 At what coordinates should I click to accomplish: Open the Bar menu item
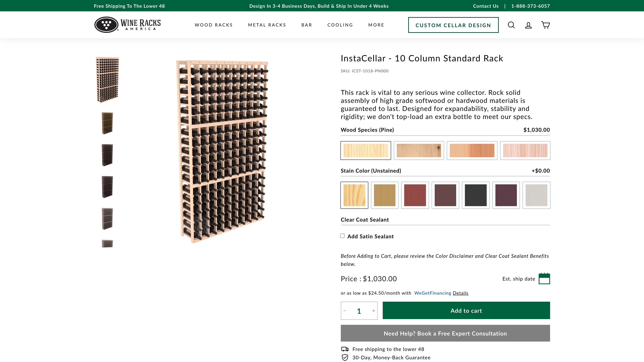point(307,25)
